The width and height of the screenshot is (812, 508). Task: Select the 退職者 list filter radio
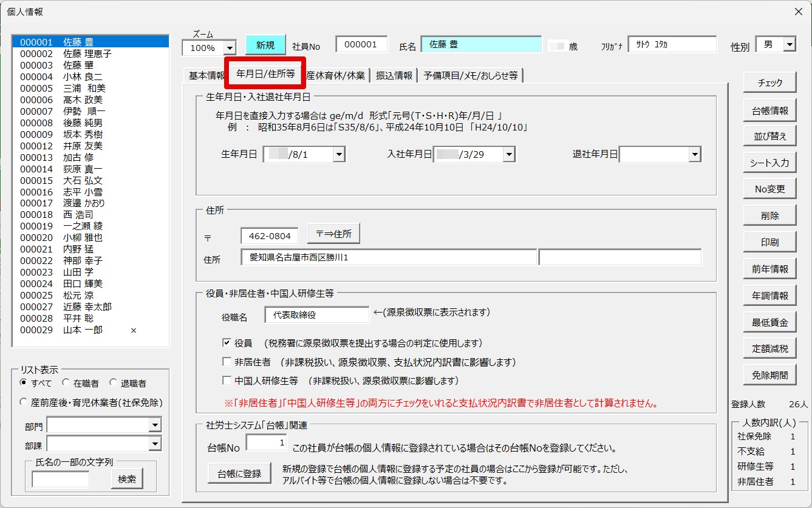point(113,383)
